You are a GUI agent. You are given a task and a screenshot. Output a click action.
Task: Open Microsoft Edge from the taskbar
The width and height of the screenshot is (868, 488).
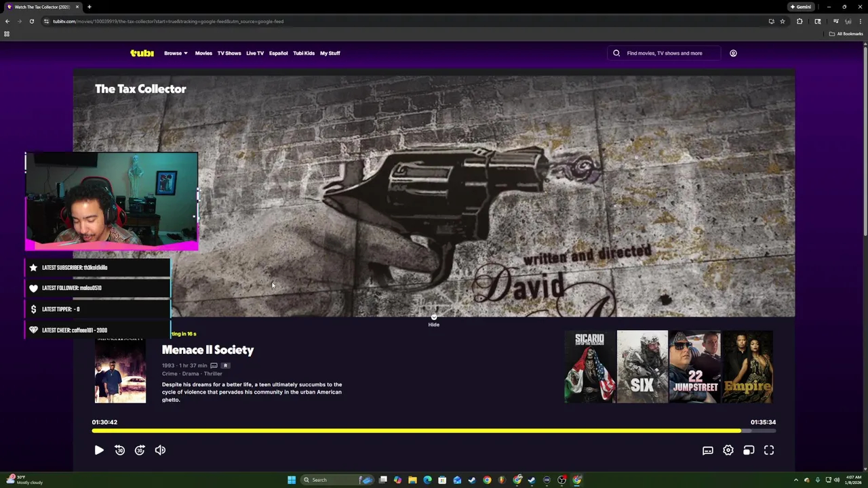click(427, 480)
